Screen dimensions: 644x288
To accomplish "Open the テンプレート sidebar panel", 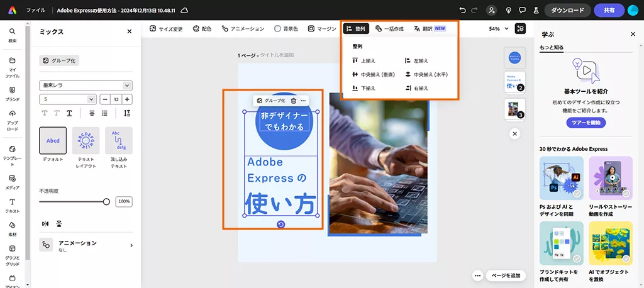I will point(13,156).
